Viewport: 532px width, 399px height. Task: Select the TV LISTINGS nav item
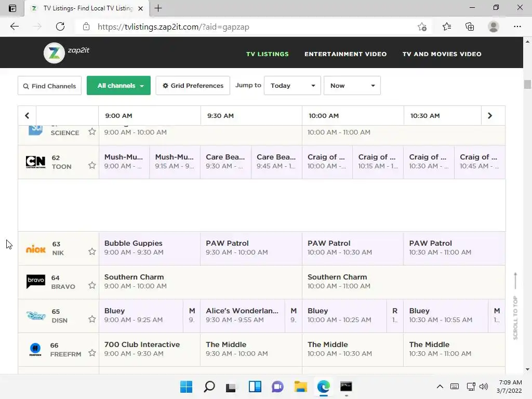(268, 54)
